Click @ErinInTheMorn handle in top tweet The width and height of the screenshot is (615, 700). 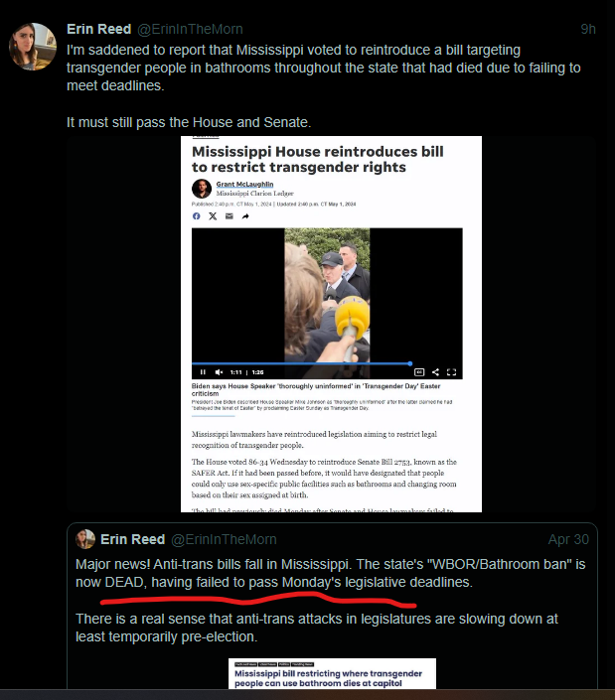(190, 29)
